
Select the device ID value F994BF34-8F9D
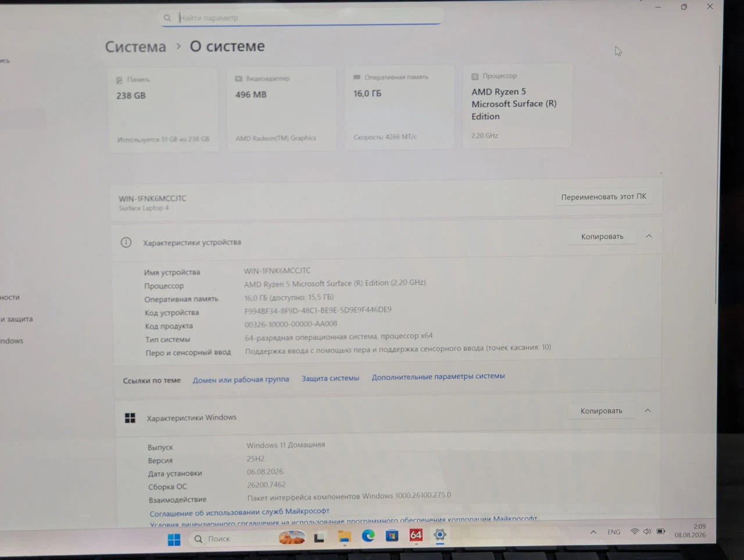coord(318,310)
